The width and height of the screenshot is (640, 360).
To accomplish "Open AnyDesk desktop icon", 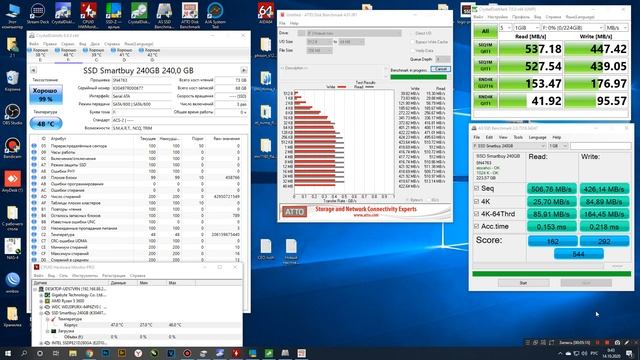I will click(12, 181).
